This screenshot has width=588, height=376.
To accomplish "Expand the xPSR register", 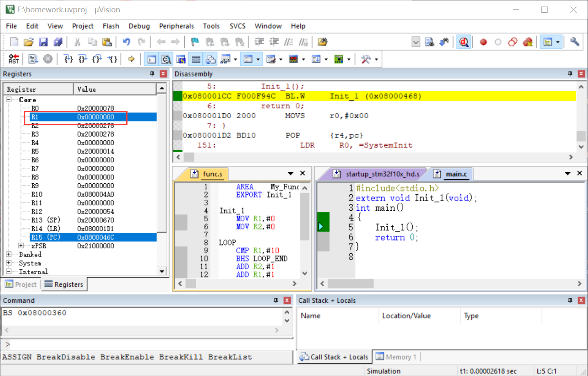I will tap(21, 245).
